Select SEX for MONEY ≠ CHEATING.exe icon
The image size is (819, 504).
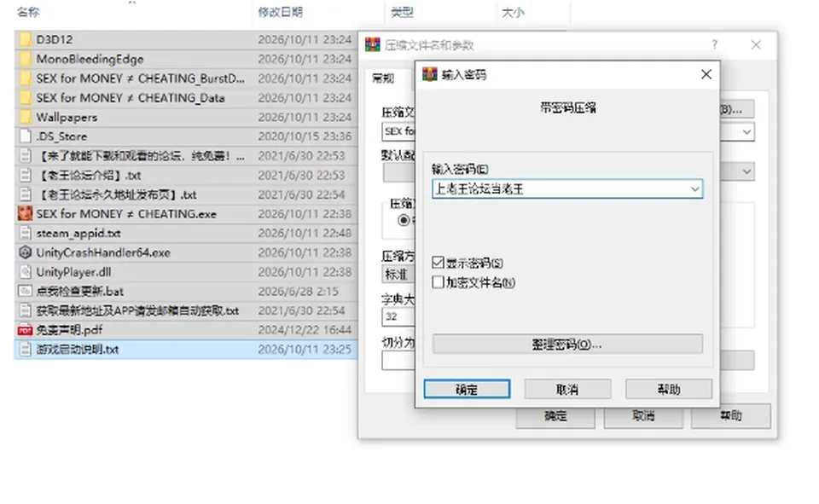pyautogui.click(x=25, y=213)
